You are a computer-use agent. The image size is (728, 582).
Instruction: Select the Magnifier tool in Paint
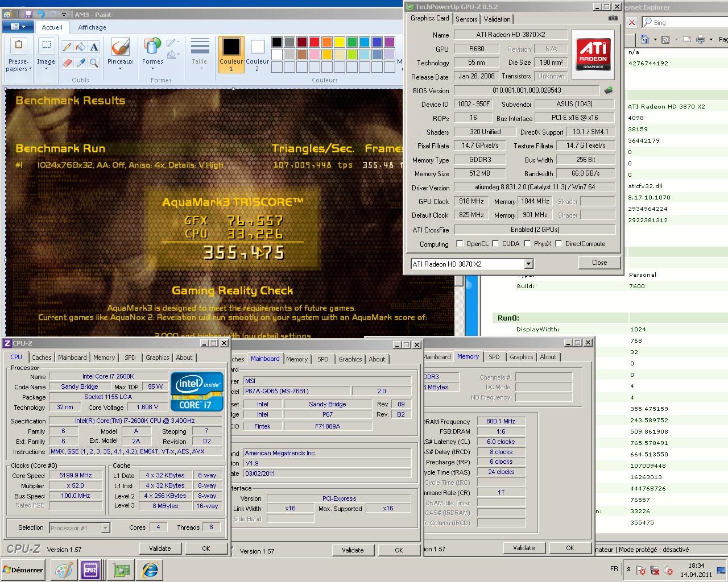94,63
